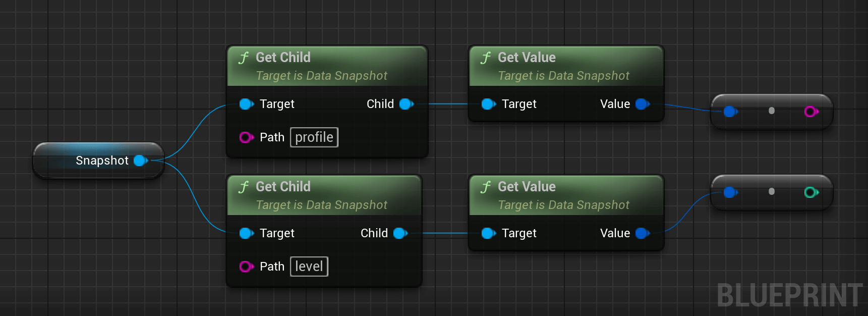
Task: Click the Snapshot variable output pin
Action: point(141,161)
